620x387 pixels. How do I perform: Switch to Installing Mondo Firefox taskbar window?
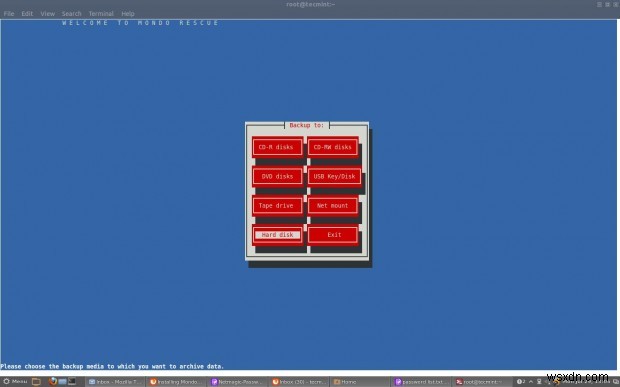tap(176, 382)
